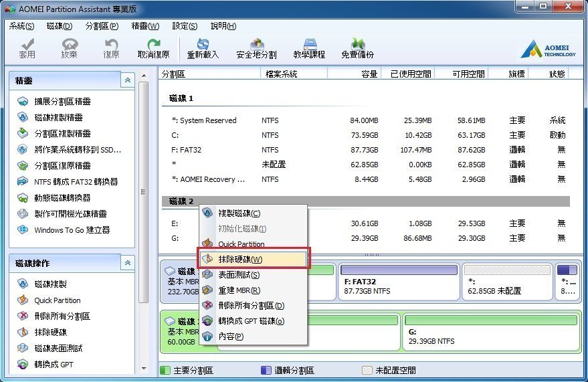Select the 62.85GB 未配置 block in disk map
The image size is (588, 382).
pos(507,282)
